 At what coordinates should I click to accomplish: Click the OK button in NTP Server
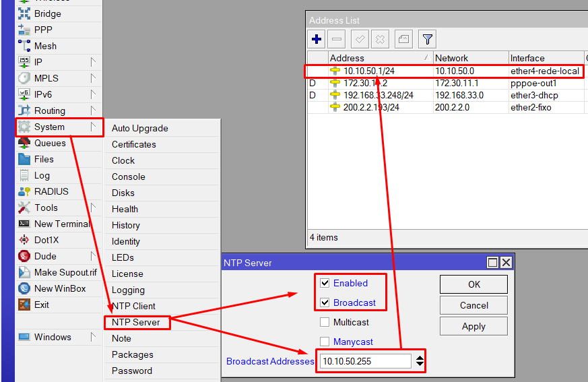click(x=473, y=284)
